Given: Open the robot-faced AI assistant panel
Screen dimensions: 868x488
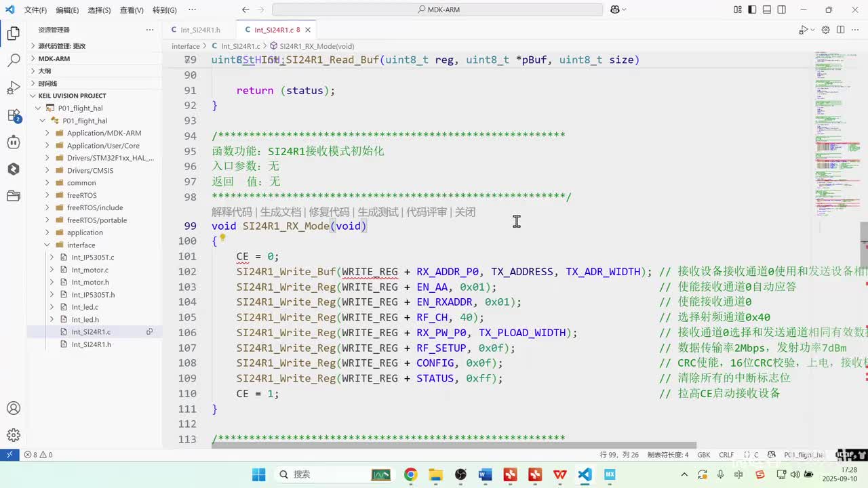Looking at the screenshot, I should pos(14,142).
